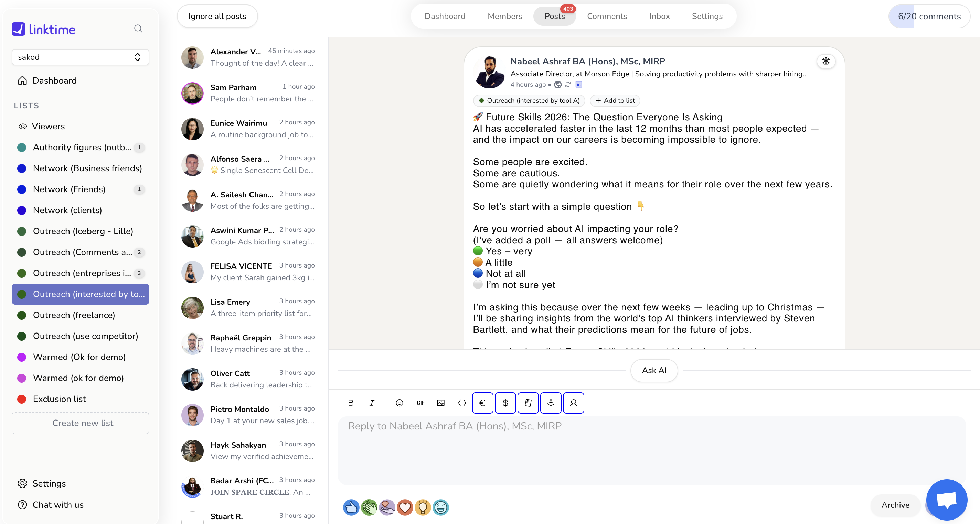Click Ignore all posts button
980x524 pixels.
point(217,17)
